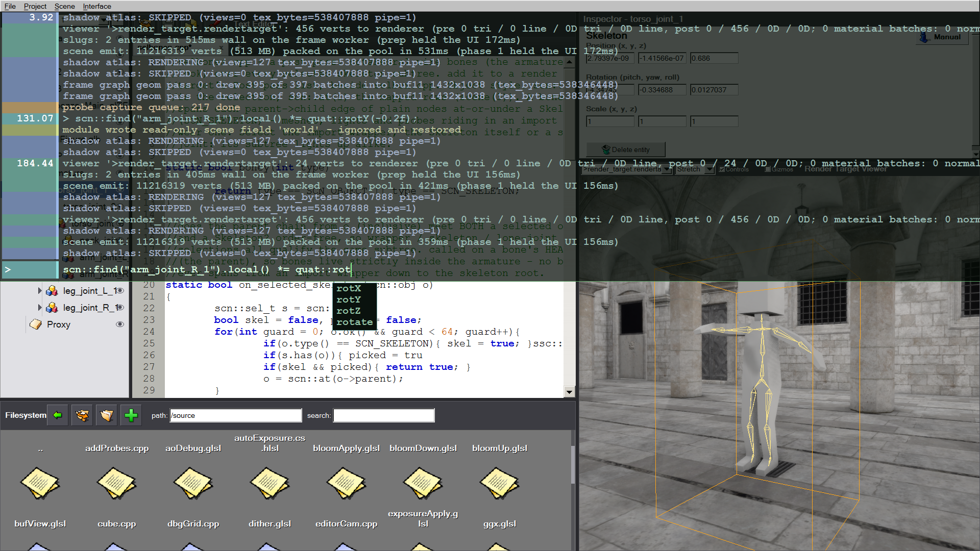The height and width of the screenshot is (551, 980).
Task: Click the orange folder icon beside the green arrow
Action: point(82,415)
